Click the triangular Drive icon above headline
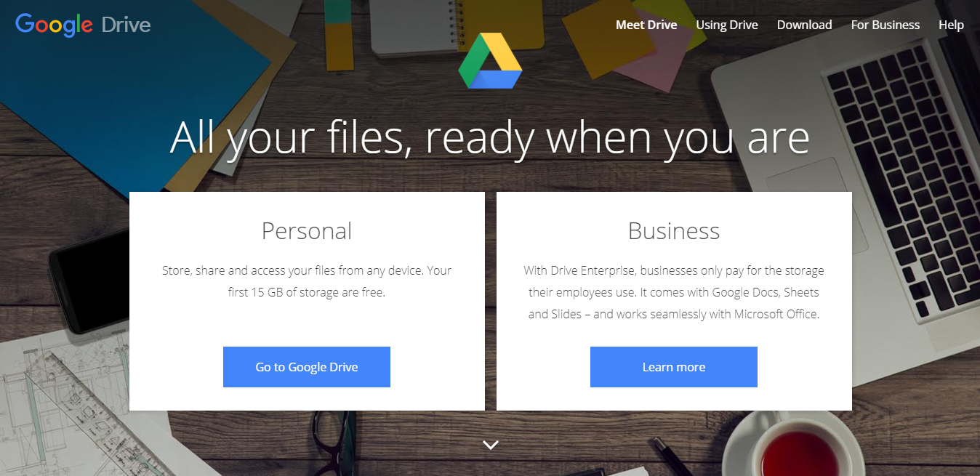 tap(490, 61)
